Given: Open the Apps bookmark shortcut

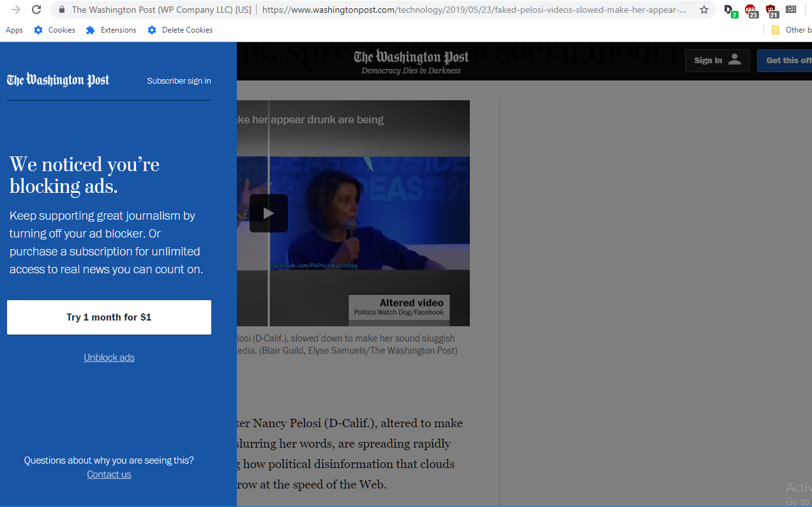Looking at the screenshot, I should 14,30.
